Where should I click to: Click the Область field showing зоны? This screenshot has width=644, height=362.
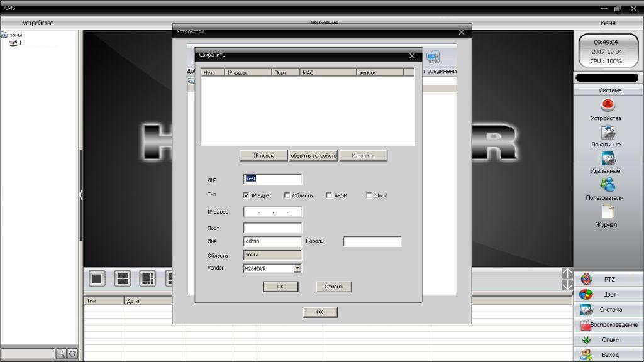[272, 255]
